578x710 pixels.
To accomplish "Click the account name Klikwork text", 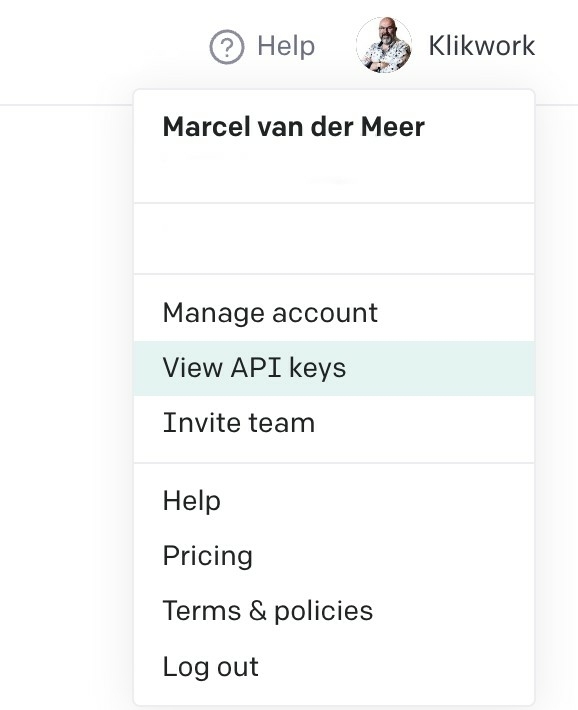I will coord(482,46).
